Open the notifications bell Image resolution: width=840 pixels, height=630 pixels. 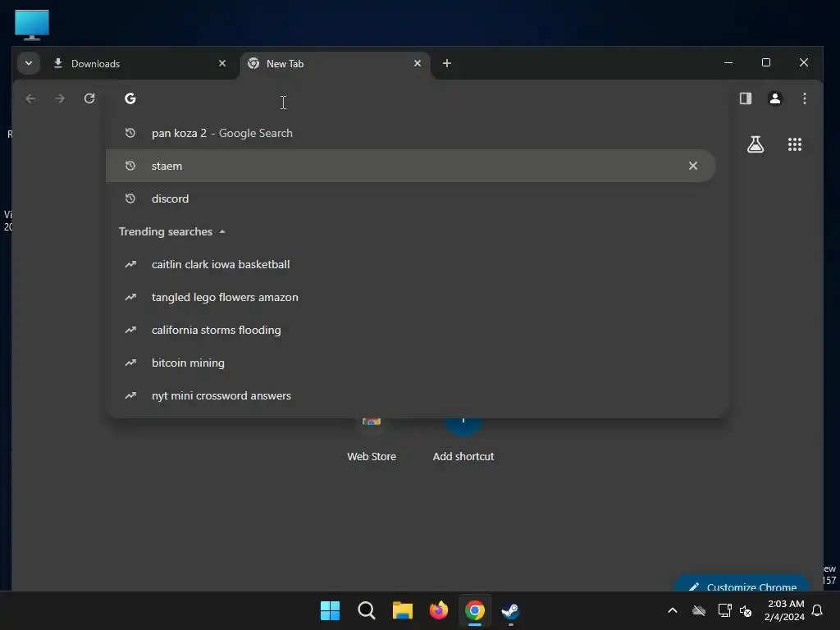[x=818, y=610]
